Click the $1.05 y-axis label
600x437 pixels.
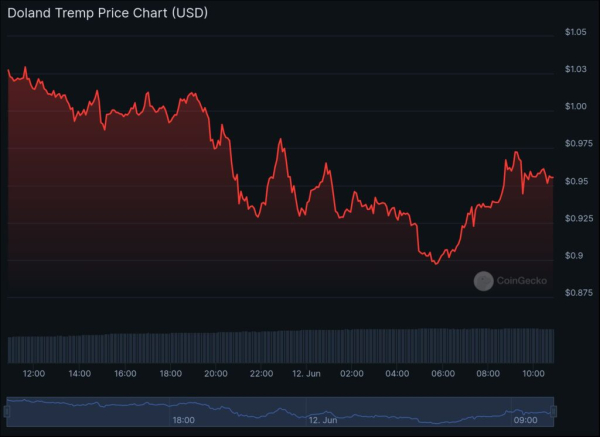[576, 32]
